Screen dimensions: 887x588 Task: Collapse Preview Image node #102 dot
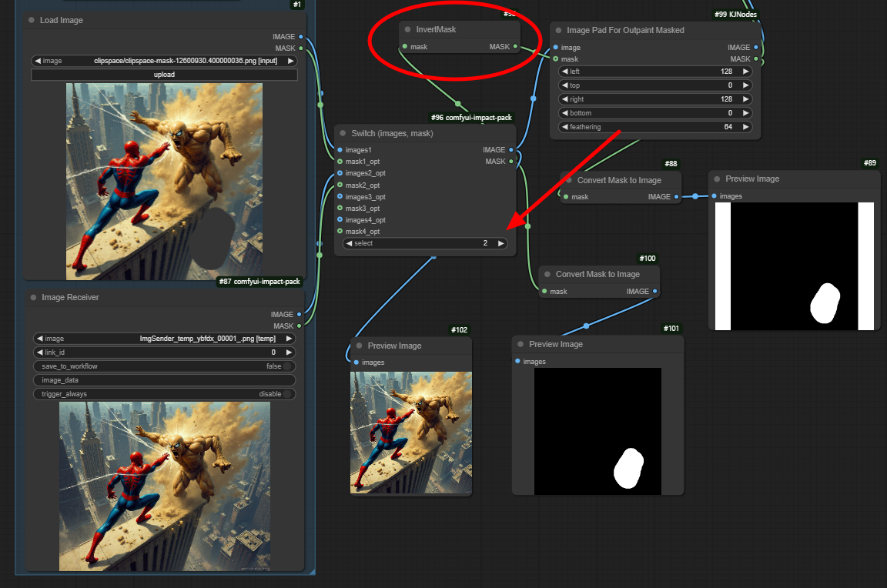(360, 346)
